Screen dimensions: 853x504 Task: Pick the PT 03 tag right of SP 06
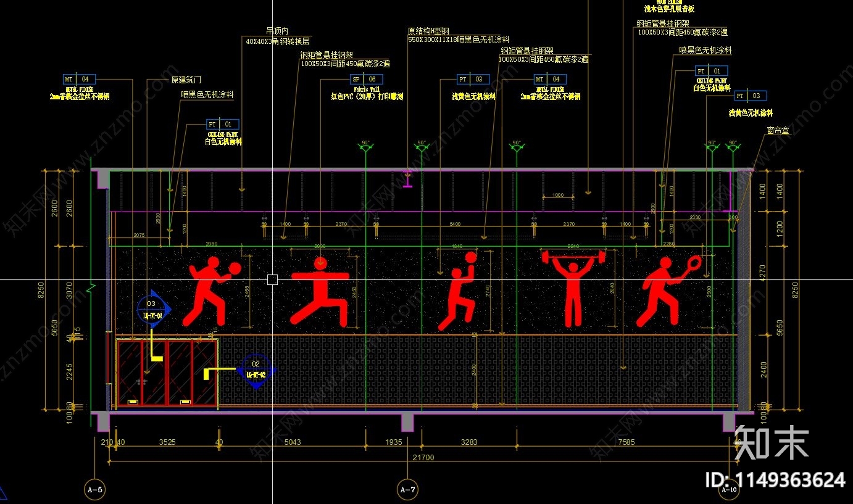(x=473, y=79)
